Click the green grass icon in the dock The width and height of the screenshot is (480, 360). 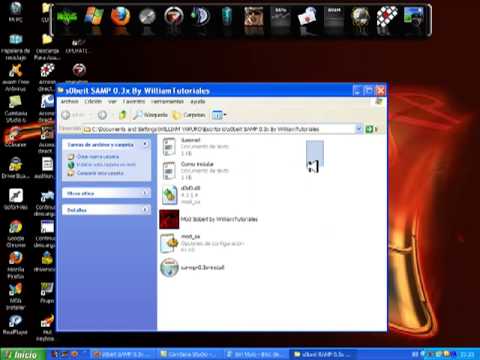pyautogui.click(x=67, y=17)
